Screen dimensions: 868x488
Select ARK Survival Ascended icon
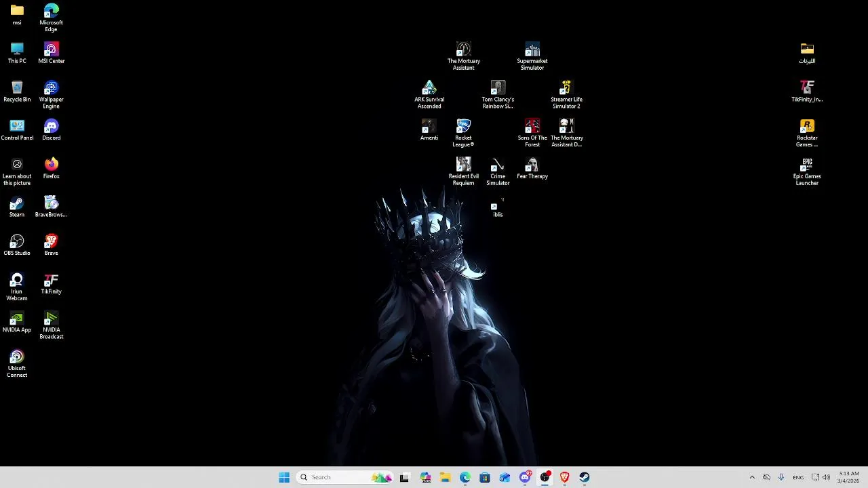[x=429, y=95]
